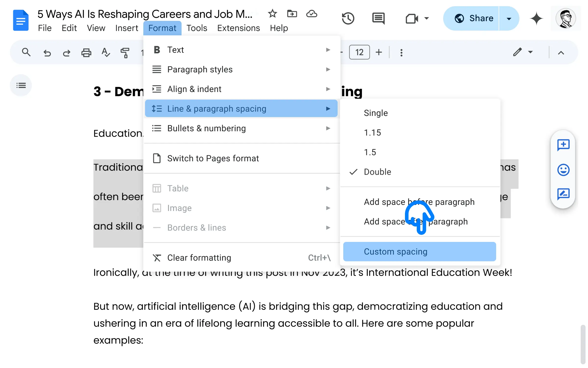Redo last action

tap(66, 53)
